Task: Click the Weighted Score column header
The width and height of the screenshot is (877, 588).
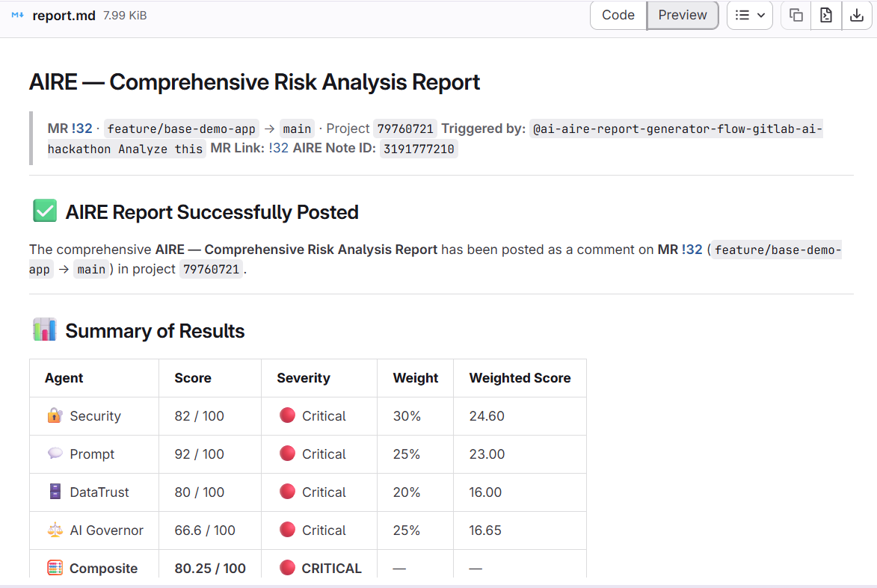Action: point(520,378)
